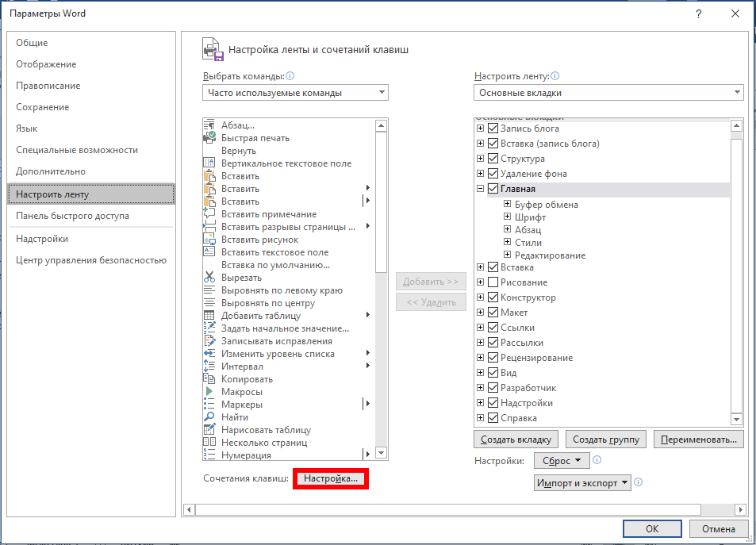Click the Отмена button

tap(719, 528)
